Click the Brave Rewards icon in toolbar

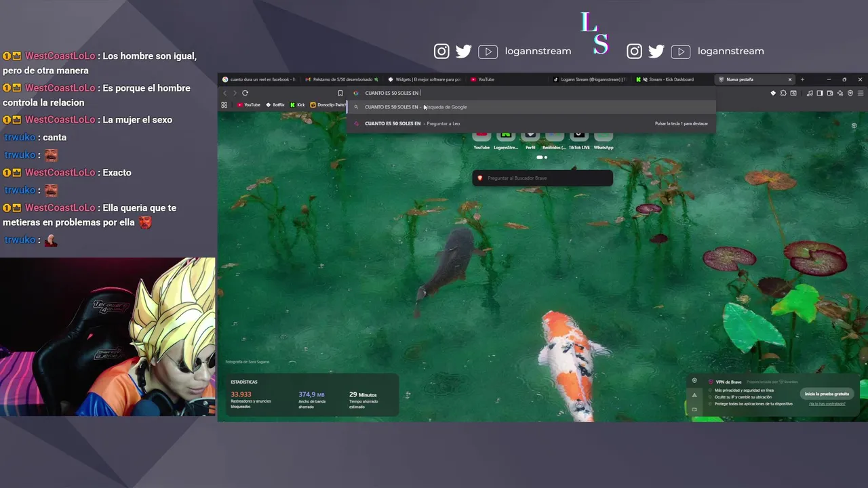[773, 93]
